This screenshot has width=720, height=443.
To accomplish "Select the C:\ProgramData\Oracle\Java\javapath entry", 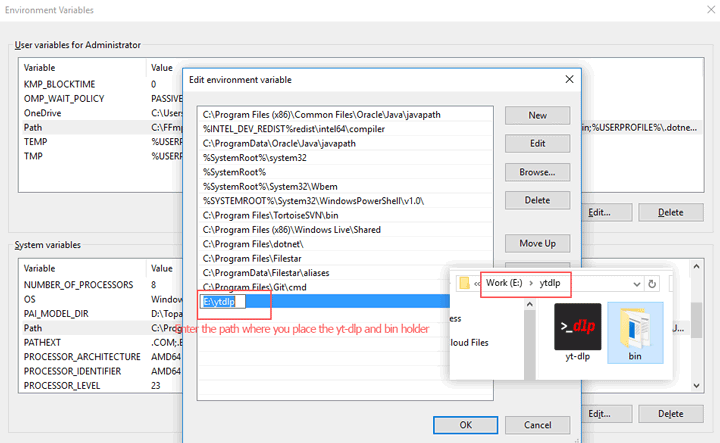I will point(345,143).
